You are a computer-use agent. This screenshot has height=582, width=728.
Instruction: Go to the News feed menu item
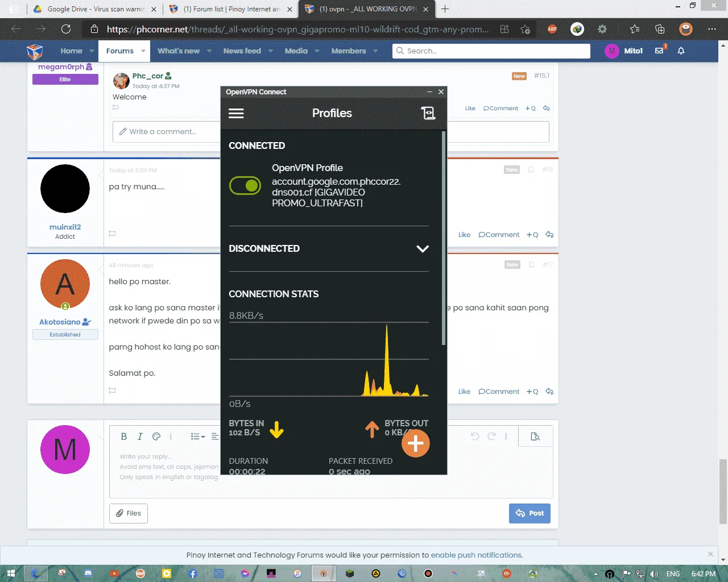click(x=242, y=51)
